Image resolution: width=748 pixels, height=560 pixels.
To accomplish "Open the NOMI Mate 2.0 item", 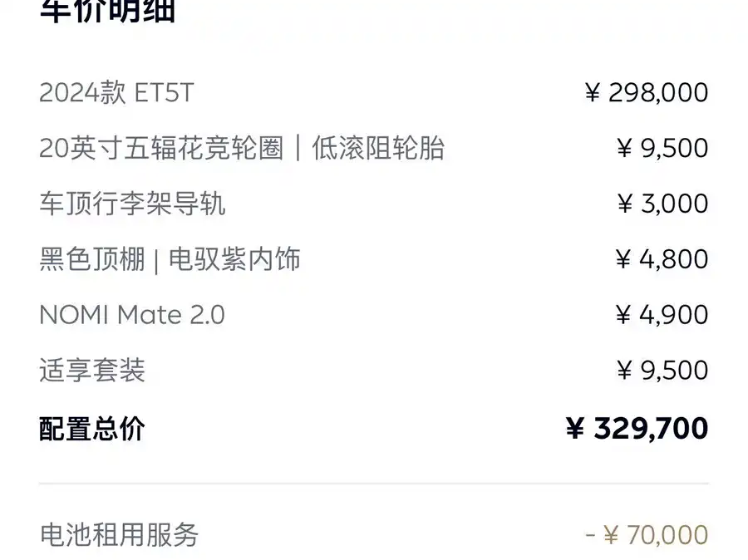I will [x=132, y=316].
